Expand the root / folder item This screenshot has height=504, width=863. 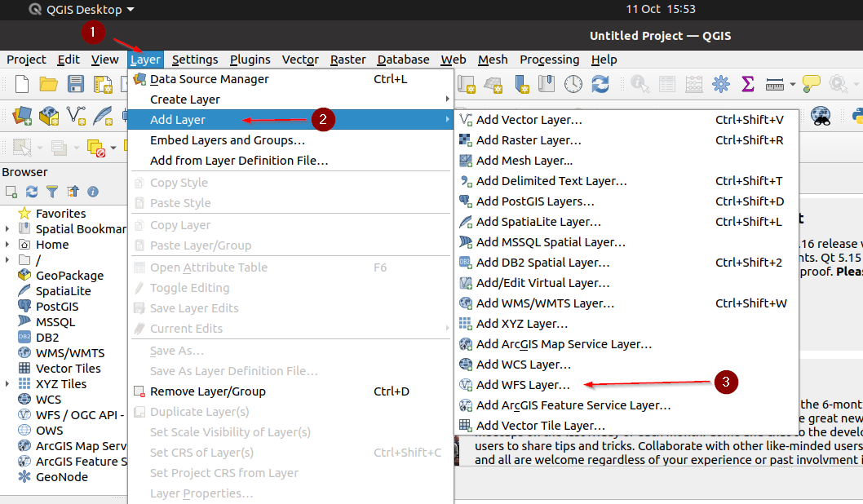pyautogui.click(x=7, y=259)
